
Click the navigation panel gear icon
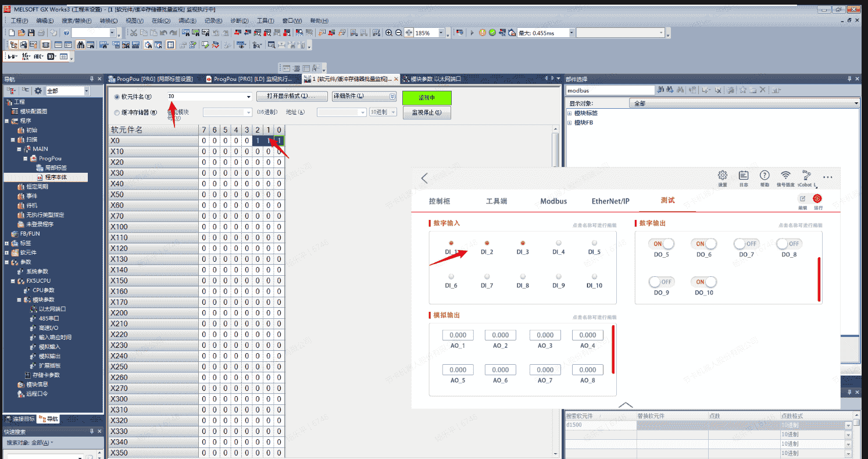[38, 91]
